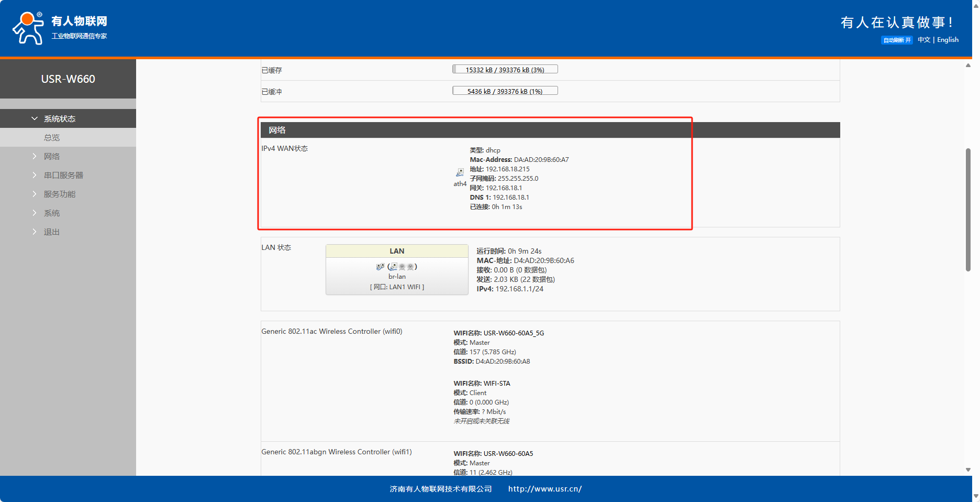Open the 退出 logout menu item
Screen dimensions: 980x502
click(x=51, y=232)
